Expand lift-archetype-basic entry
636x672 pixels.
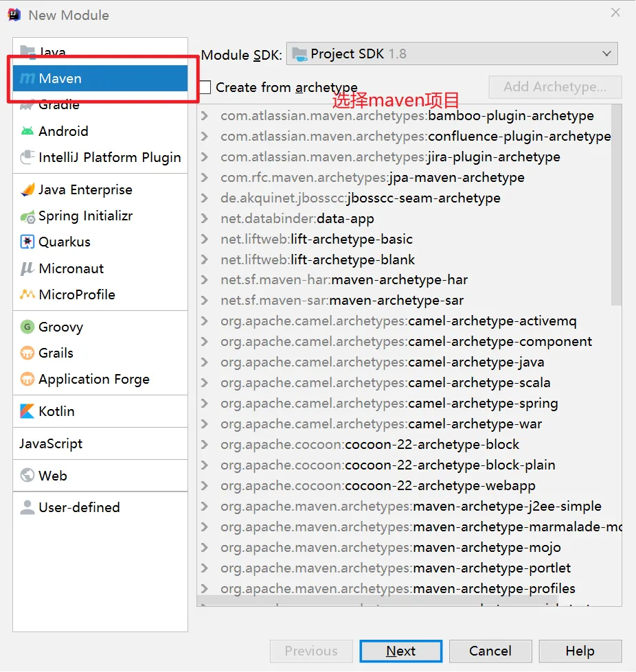tap(205, 239)
